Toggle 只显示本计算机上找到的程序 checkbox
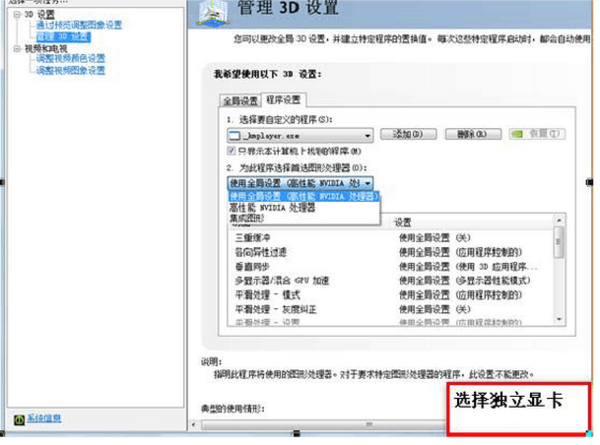Image resolution: width=600 pixels, height=445 pixels. coord(232,149)
